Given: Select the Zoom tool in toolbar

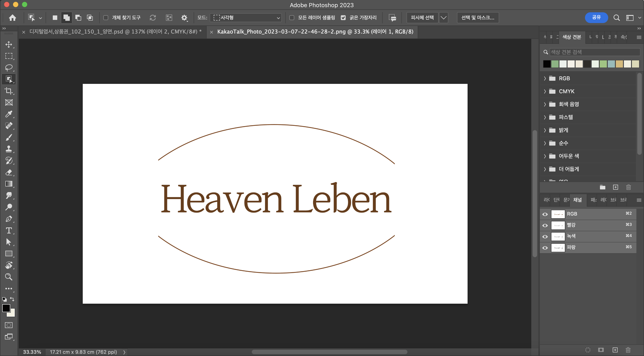Looking at the screenshot, I should coord(9,277).
